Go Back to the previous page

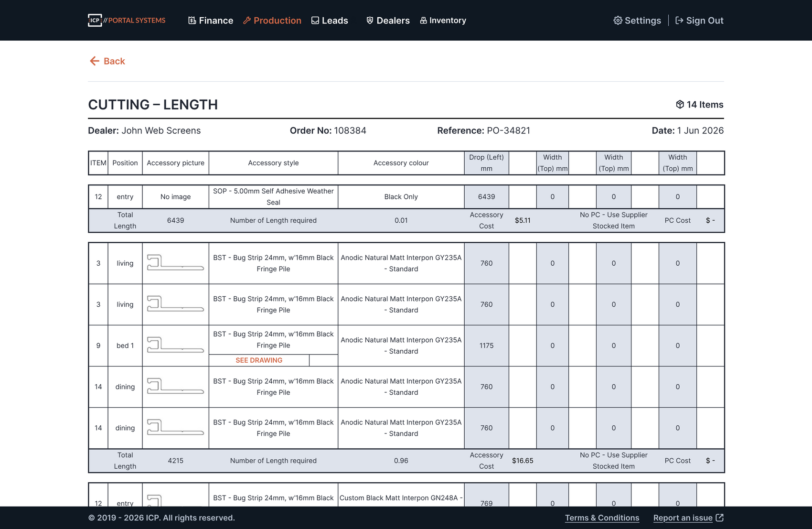(x=107, y=61)
